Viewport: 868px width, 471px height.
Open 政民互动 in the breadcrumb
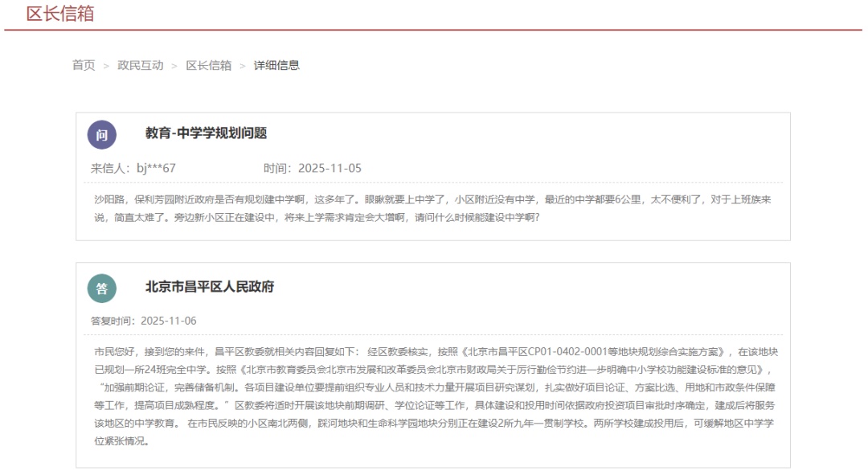tap(141, 65)
